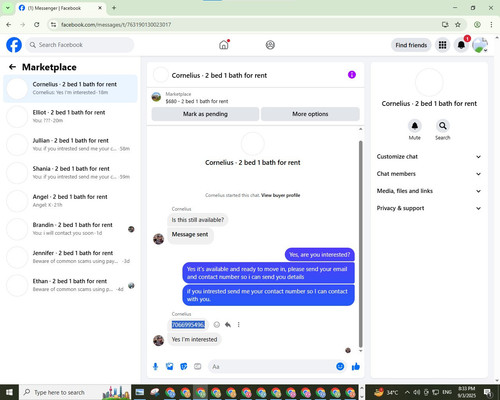
Task: Open Jullian conversation in list
Action: [x=70, y=144]
